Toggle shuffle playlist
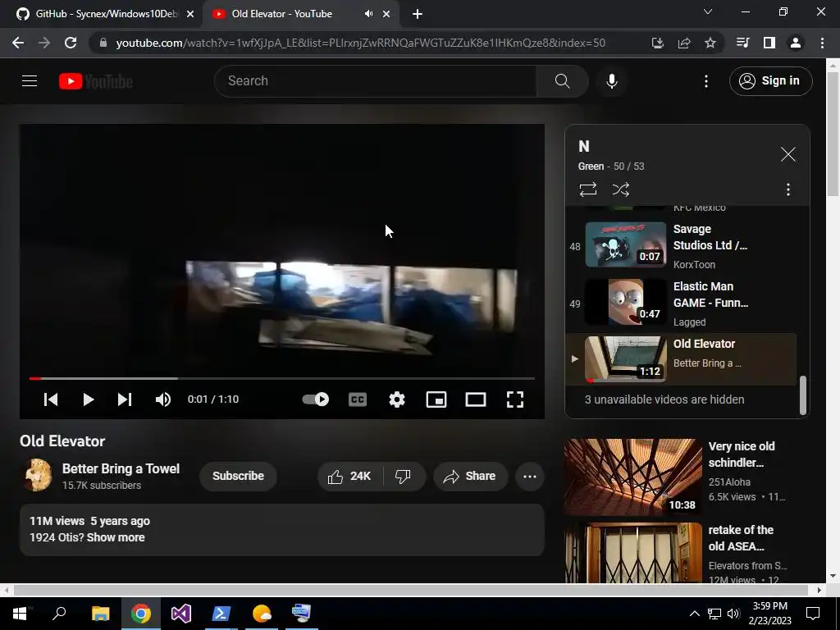This screenshot has height=630, width=840. tap(621, 189)
